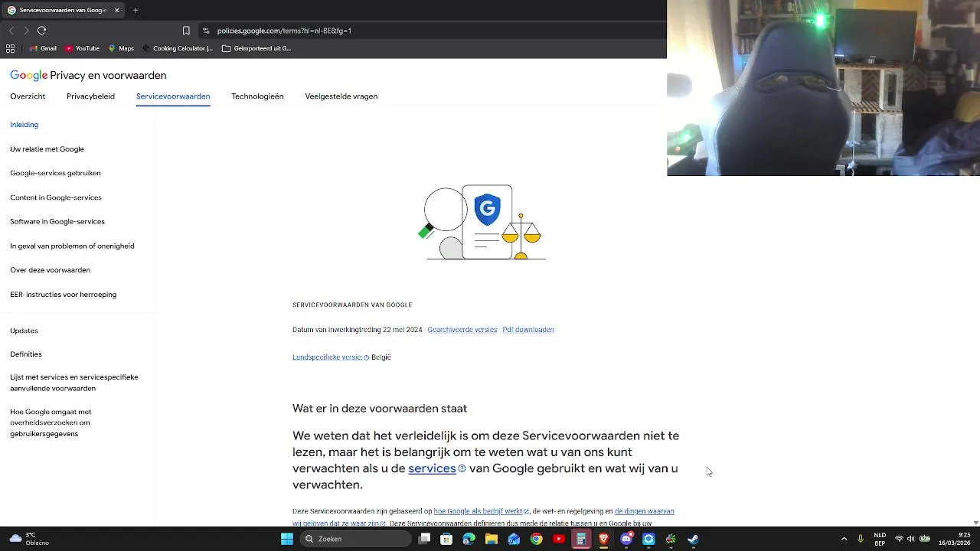
Task: Open File Explorer from the taskbar
Action: click(x=492, y=539)
